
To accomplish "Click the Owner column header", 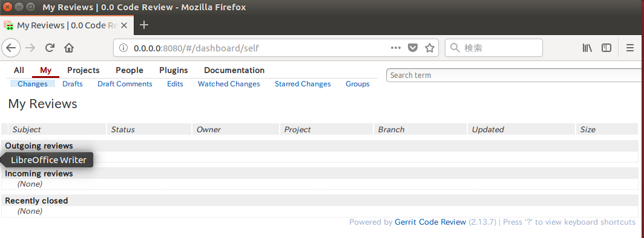I will 235,129.
